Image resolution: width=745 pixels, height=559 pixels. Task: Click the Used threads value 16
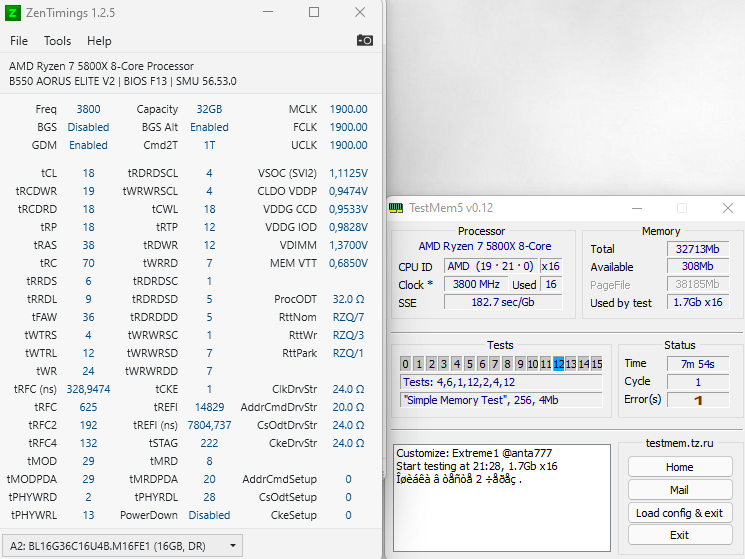tap(551, 284)
